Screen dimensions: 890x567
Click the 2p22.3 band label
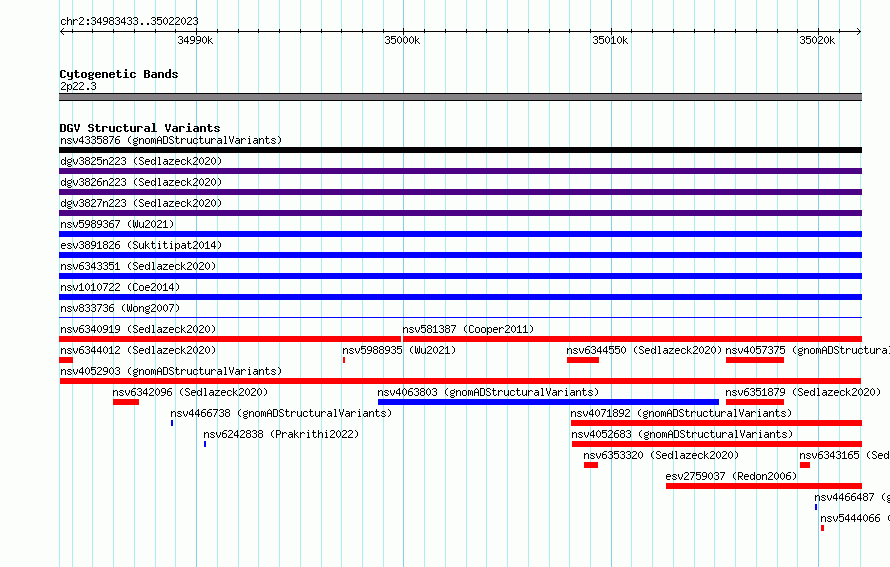coord(78,86)
